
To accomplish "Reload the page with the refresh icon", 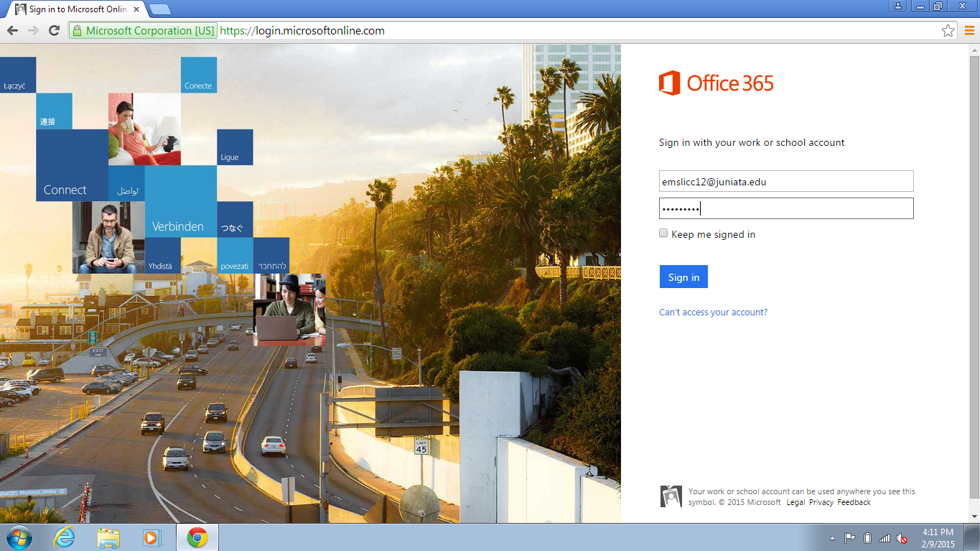I will pos(54,31).
